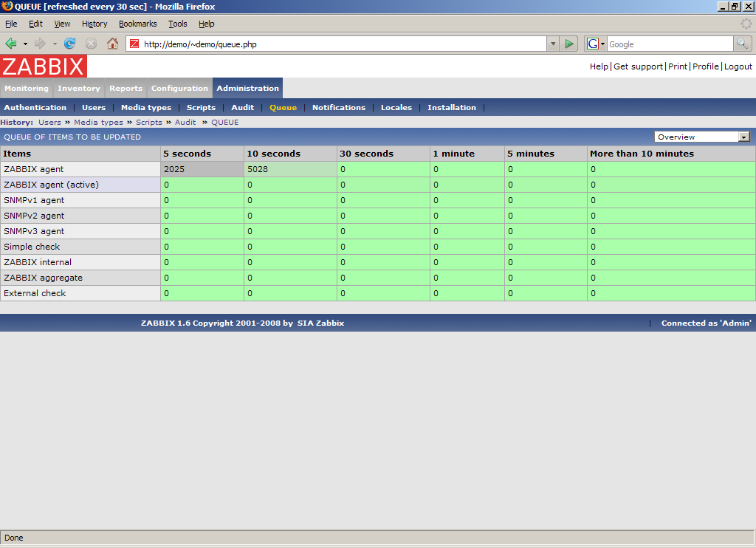Expand the address bar URL history dropdown
This screenshot has height=548, width=756.
point(553,44)
